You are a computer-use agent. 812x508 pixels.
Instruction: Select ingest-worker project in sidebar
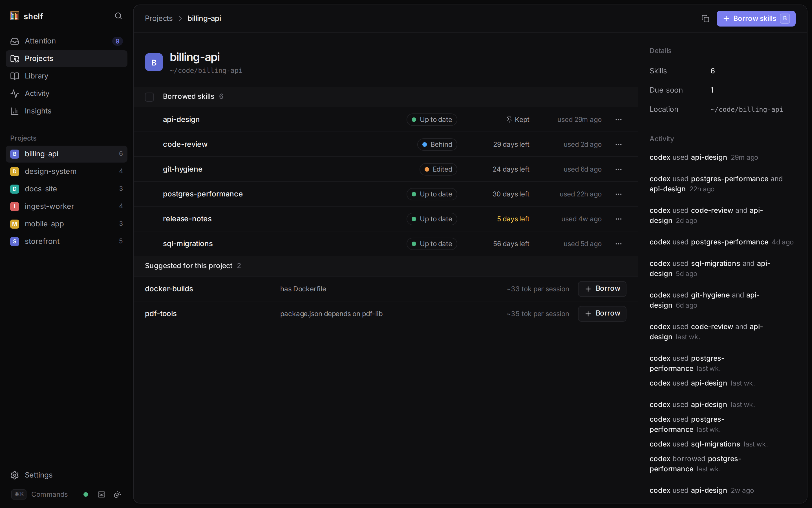[67, 206]
